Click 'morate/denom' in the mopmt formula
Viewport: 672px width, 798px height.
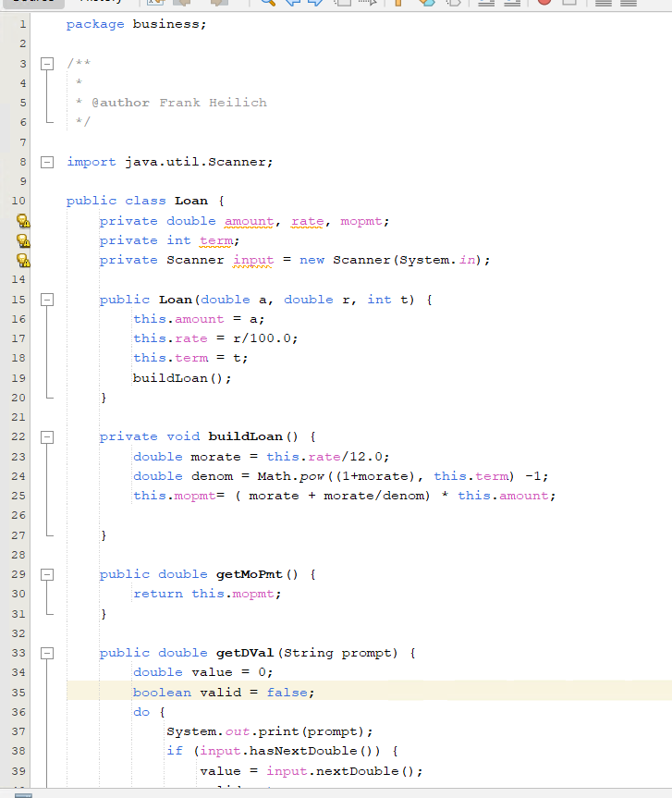click(x=374, y=496)
